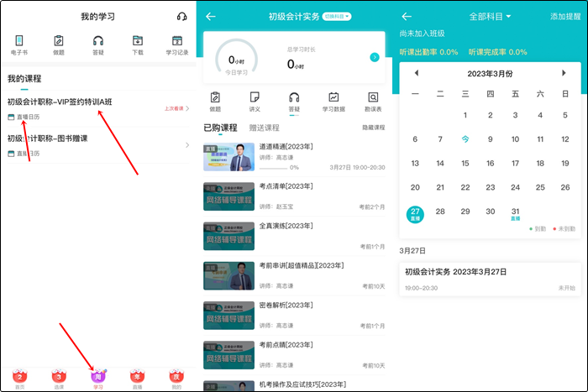Open the 切换科目 subject switch dropdown
Image resolution: width=588 pixels, height=392 pixels.
(336, 17)
